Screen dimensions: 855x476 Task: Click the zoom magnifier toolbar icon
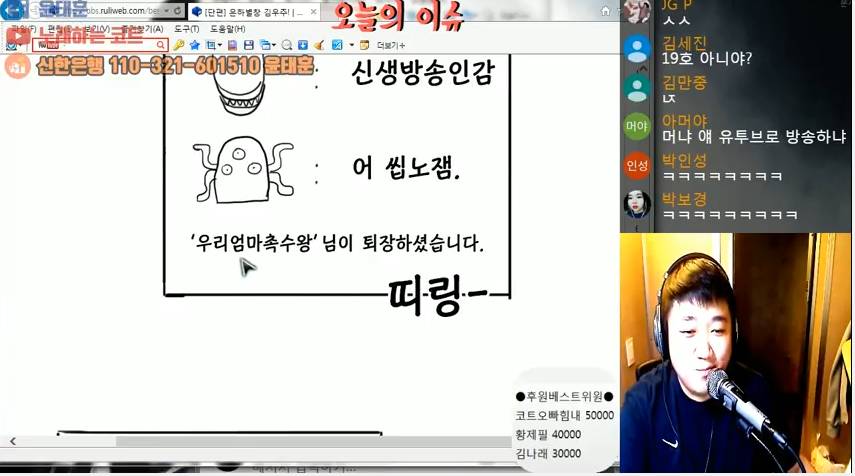coord(287,45)
